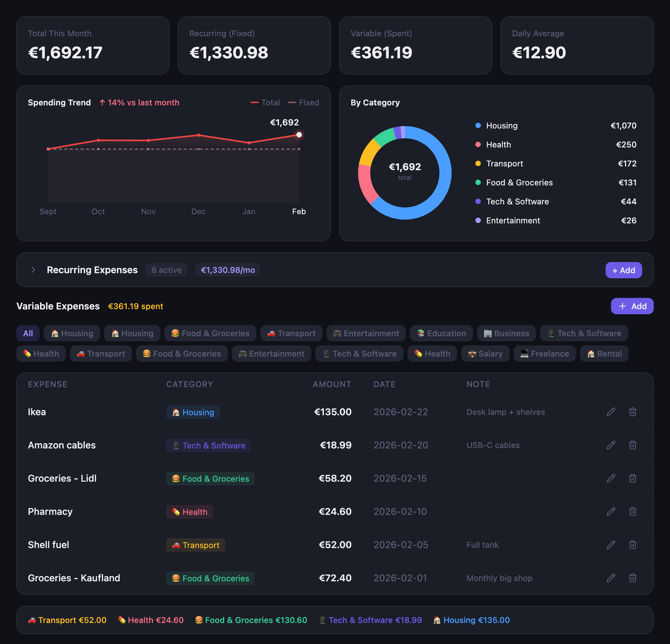Delete the Groceries - Kaufland expense
This screenshot has height=644, width=670.
tap(632, 577)
